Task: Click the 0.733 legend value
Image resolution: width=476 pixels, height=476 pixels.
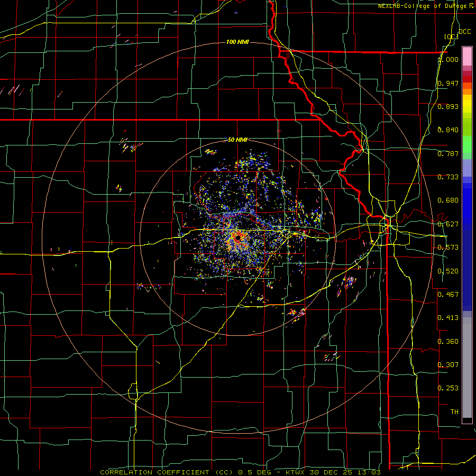Action: tap(448, 177)
